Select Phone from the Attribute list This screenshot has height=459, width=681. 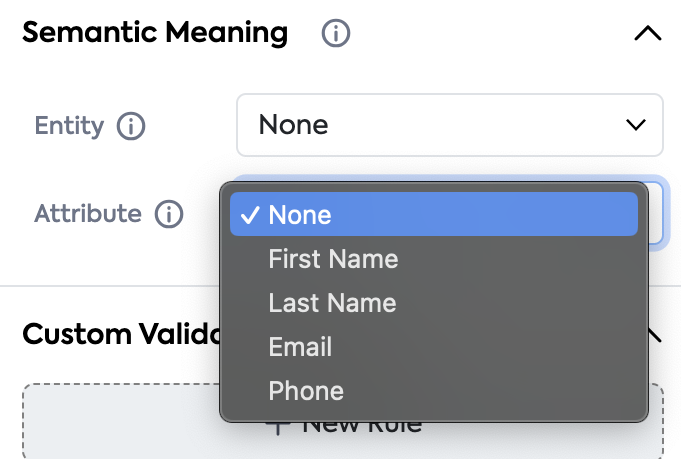[306, 391]
